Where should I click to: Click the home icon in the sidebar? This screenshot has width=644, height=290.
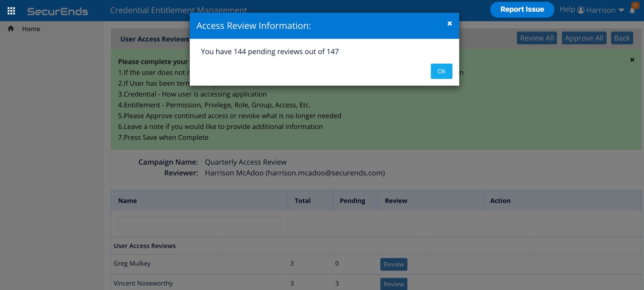(10, 28)
